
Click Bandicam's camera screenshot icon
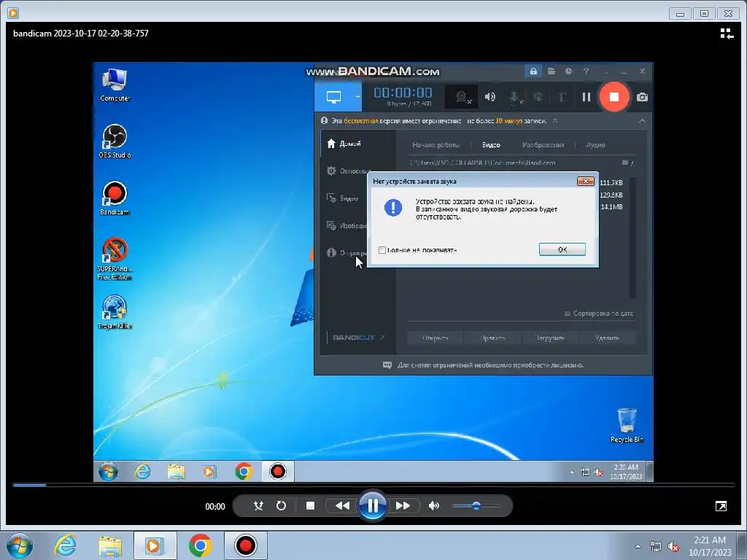click(x=642, y=97)
